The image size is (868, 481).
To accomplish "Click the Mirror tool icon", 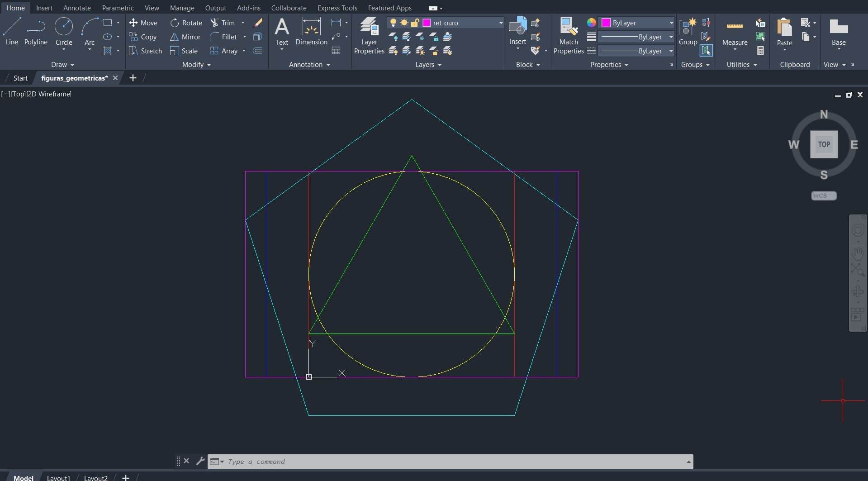I will pyautogui.click(x=174, y=37).
